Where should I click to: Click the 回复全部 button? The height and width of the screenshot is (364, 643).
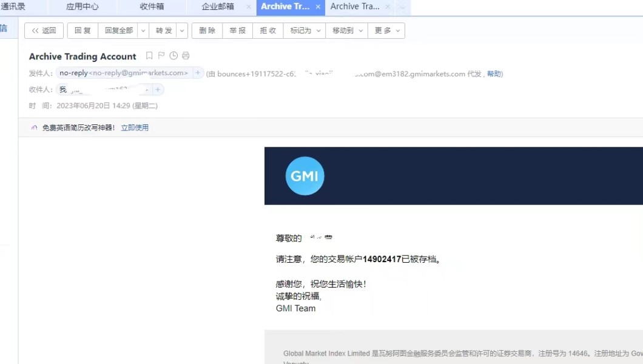(x=118, y=31)
